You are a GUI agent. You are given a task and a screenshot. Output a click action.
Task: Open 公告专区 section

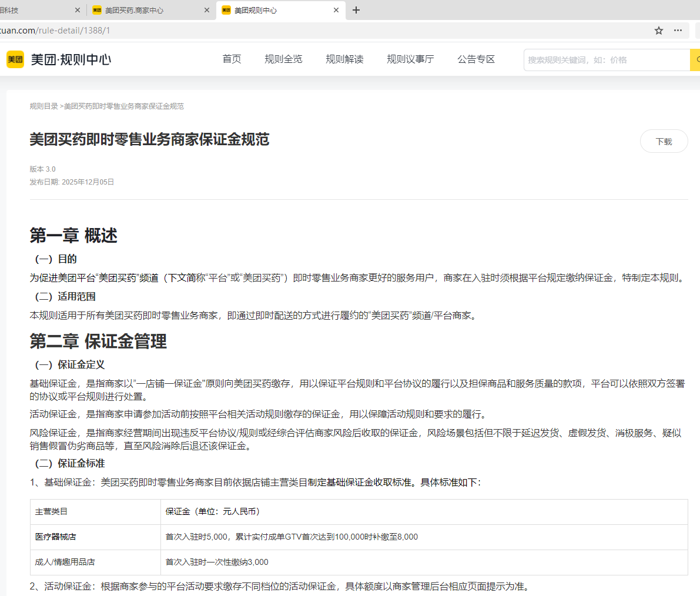click(x=476, y=59)
